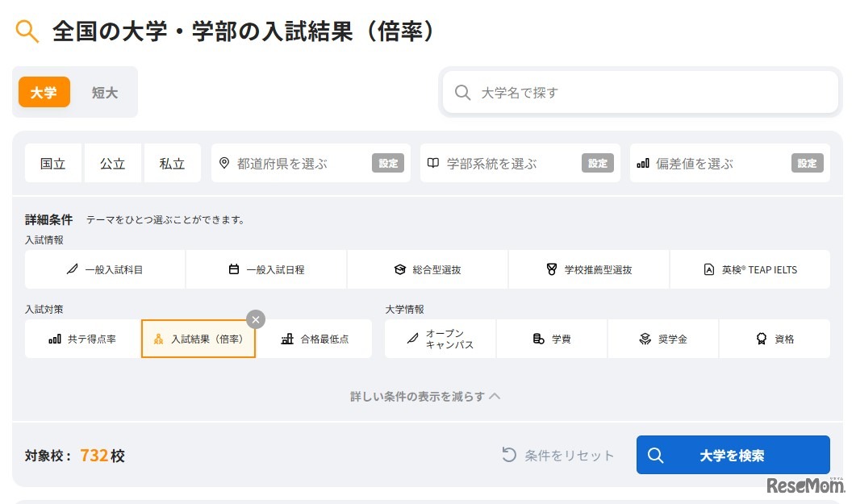This screenshot has width=856, height=504.
Task: Choose the 英検 TEAP IELTS filter
Action: pos(749,269)
